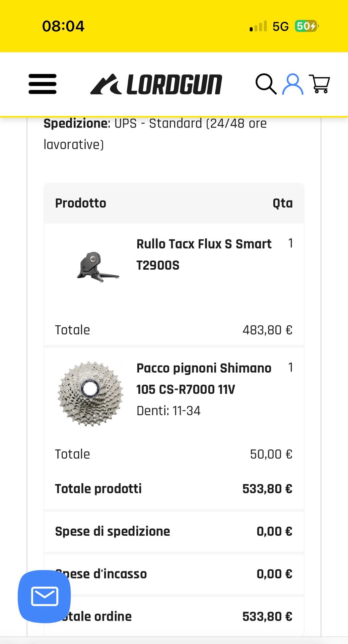348x644 pixels.
Task: Tap the trainer's 483,80 € total
Action: [267, 330]
